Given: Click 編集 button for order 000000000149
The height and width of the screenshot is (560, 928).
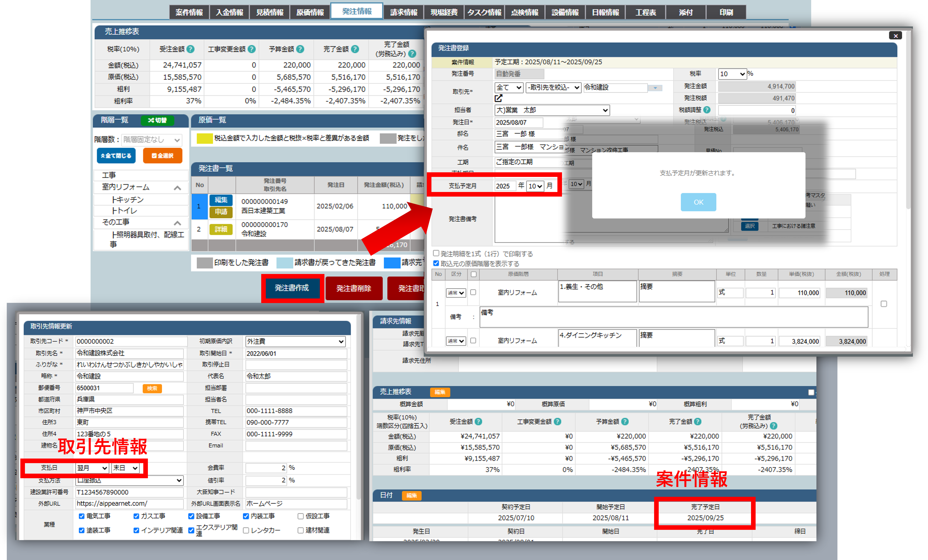Looking at the screenshot, I should click(x=221, y=200).
